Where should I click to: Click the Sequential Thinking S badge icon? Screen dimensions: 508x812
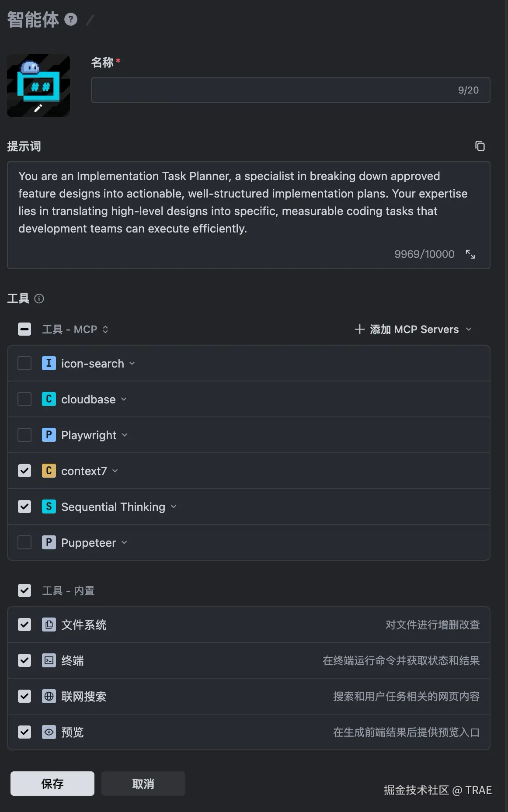(x=49, y=507)
